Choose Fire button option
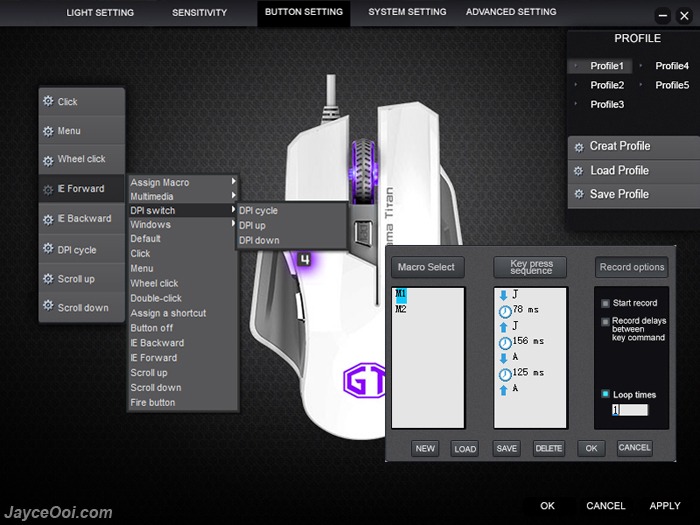This screenshot has width=700, height=525. tap(183, 403)
